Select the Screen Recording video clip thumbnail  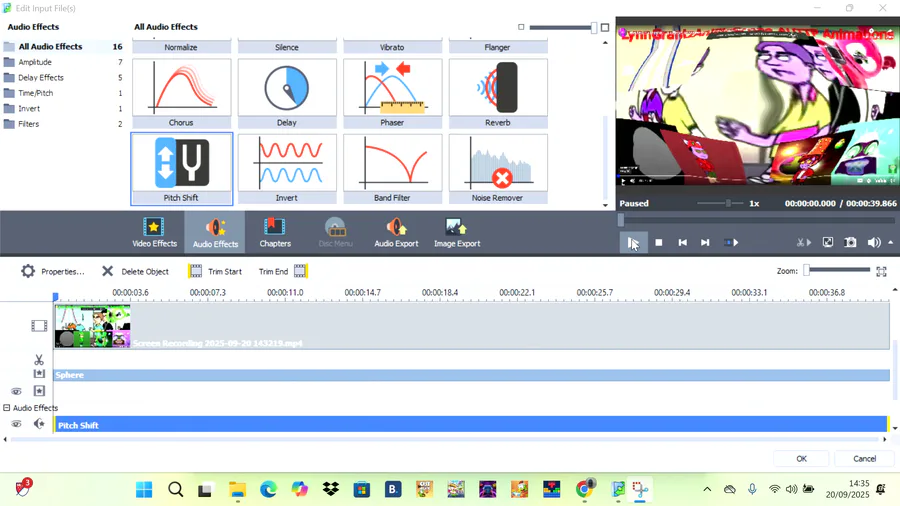[x=92, y=326]
